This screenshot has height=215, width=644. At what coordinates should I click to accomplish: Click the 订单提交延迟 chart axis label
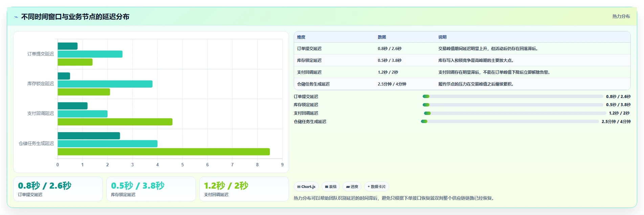(41, 54)
